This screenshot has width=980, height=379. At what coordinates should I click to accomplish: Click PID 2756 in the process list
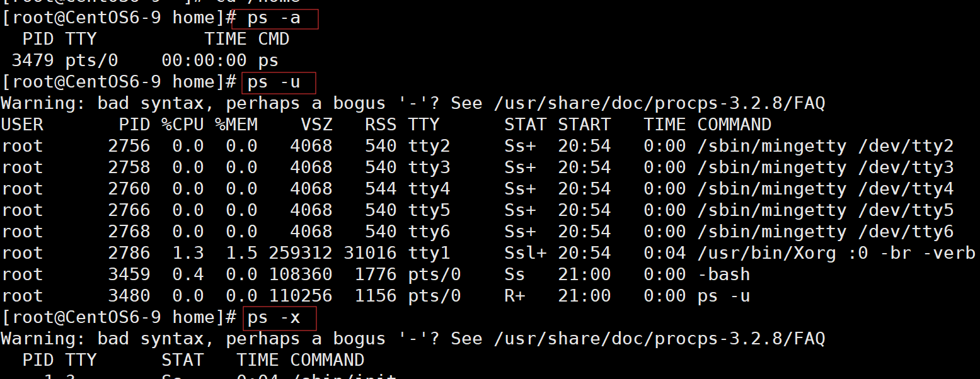(x=129, y=146)
